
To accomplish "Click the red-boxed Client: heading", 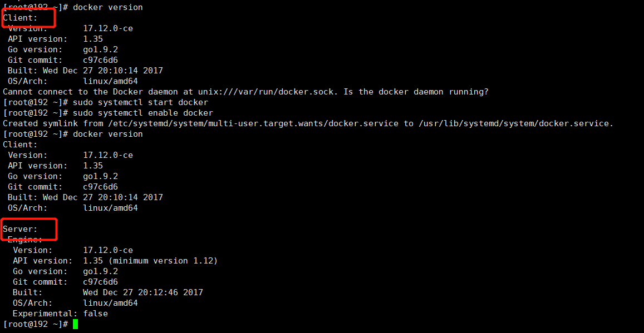I will tap(21, 18).
